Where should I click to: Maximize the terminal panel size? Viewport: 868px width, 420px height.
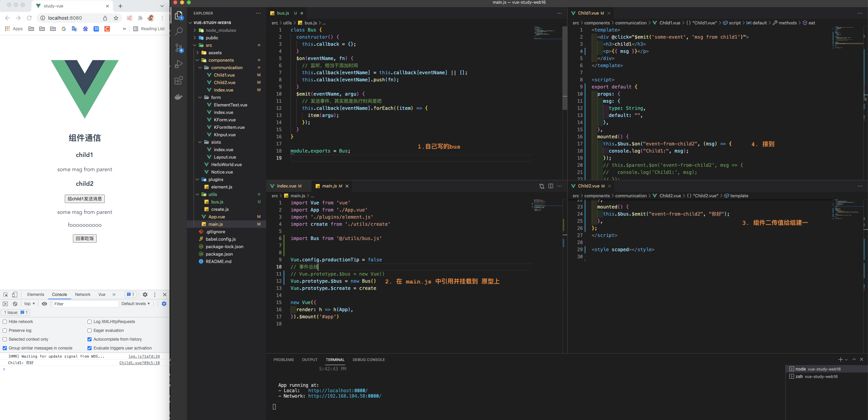coord(854,359)
